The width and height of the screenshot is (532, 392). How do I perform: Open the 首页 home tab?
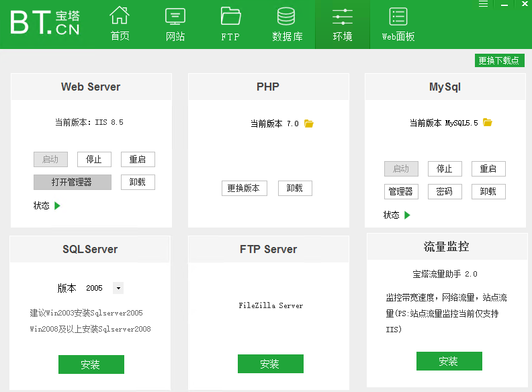coord(120,24)
